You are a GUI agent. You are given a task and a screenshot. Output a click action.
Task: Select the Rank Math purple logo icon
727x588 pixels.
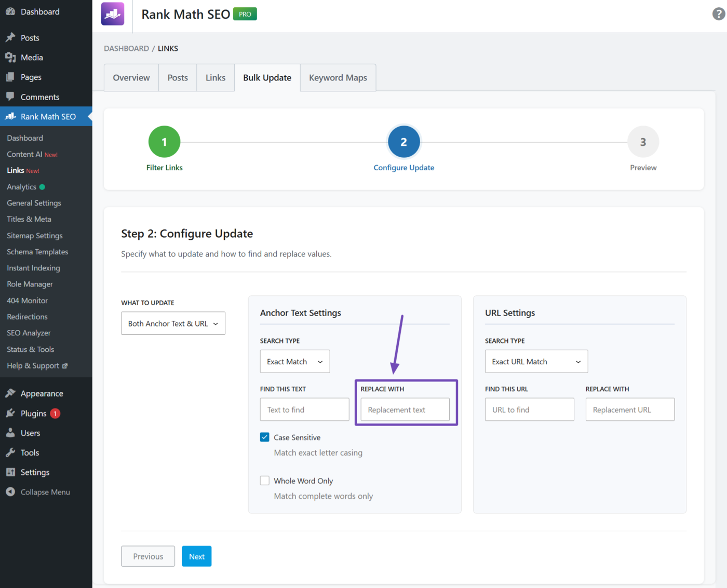pos(112,13)
